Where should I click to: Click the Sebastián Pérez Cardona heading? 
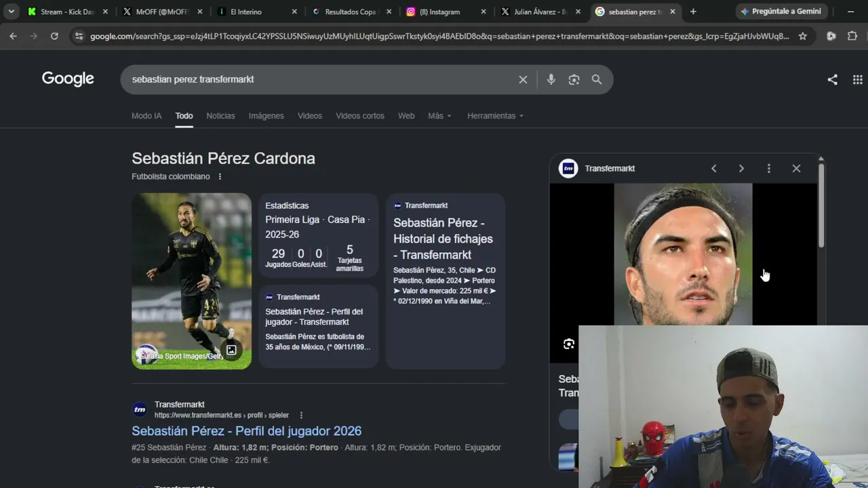pos(223,159)
